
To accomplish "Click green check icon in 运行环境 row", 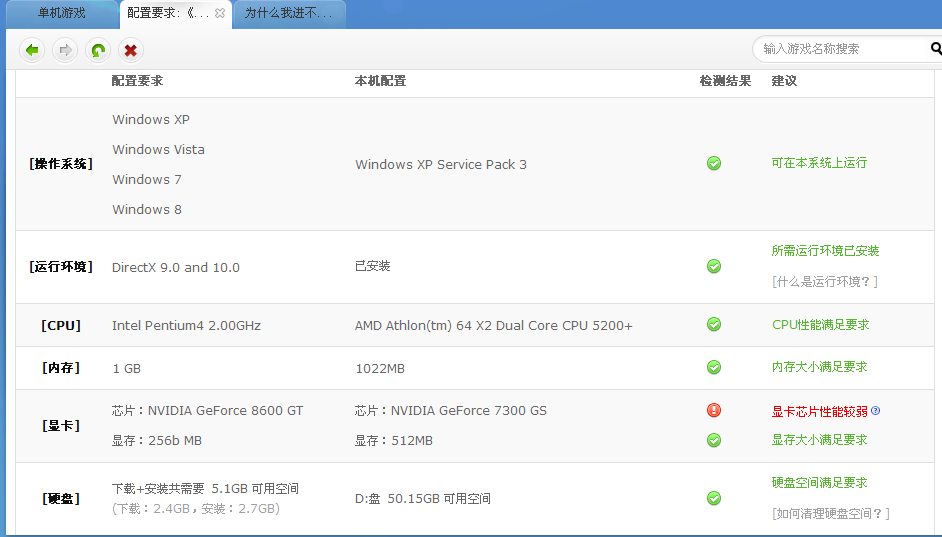I will click(714, 266).
